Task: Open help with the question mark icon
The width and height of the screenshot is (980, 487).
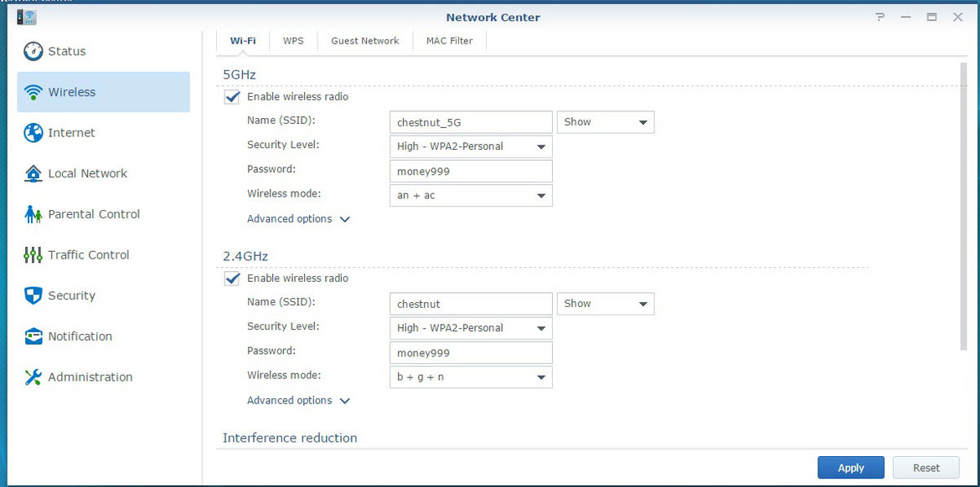Action: pos(880,18)
